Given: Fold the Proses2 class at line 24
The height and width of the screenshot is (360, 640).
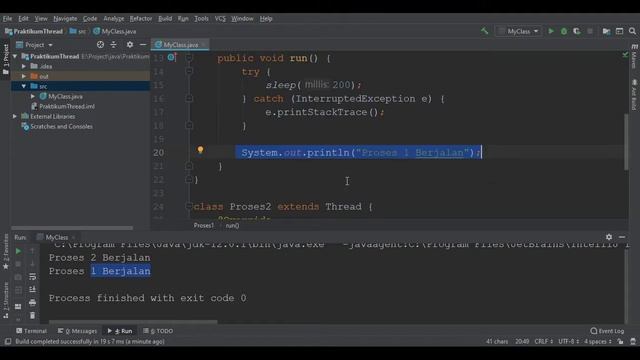Looking at the screenshot, I should coord(189,207).
